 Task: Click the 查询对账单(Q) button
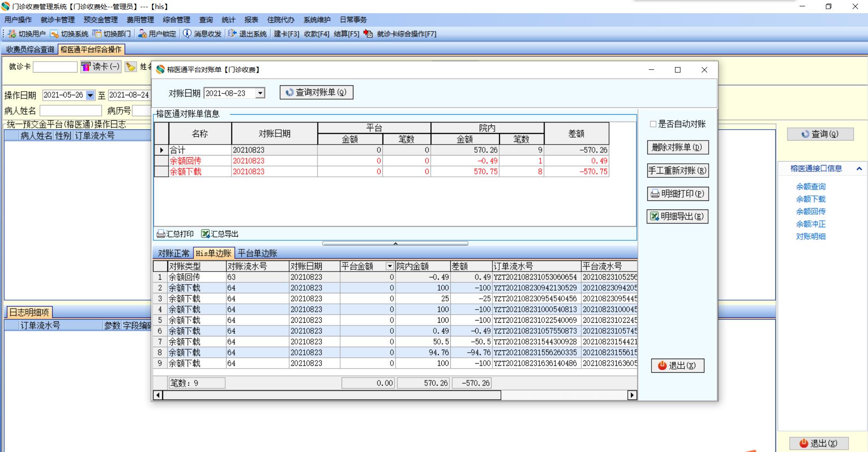coord(316,92)
